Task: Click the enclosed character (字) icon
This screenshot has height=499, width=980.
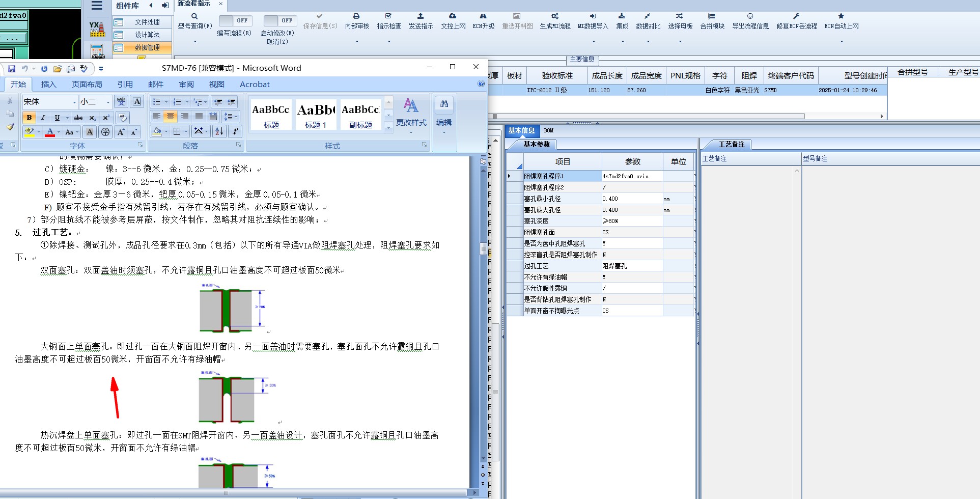Action: click(x=105, y=132)
